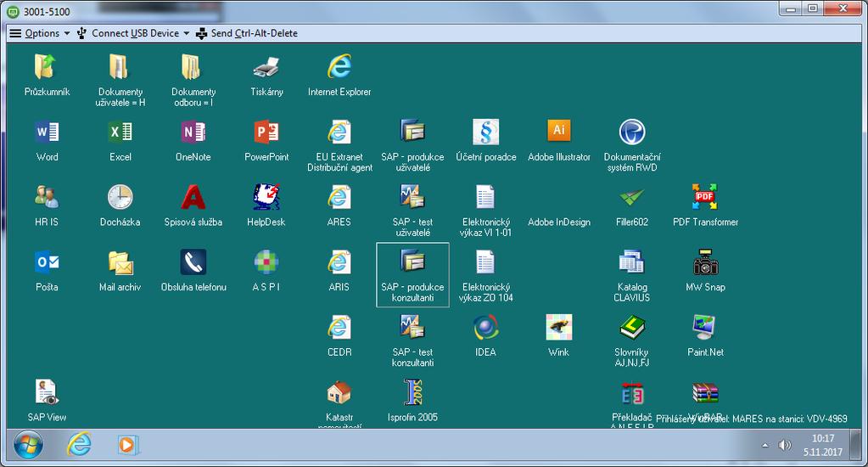Click the Spisová služba icon
This screenshot has height=467, width=868.
tap(193, 197)
